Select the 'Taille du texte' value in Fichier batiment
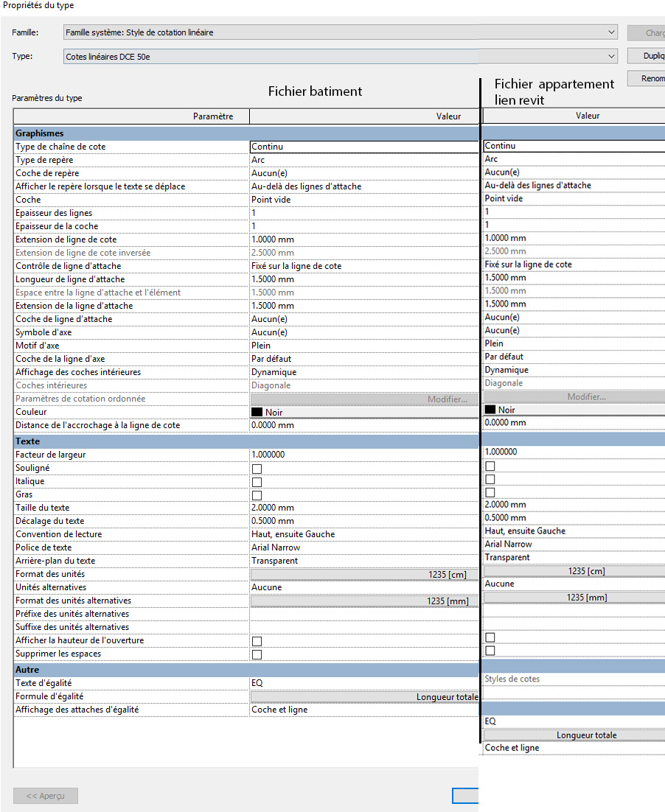 (363, 508)
